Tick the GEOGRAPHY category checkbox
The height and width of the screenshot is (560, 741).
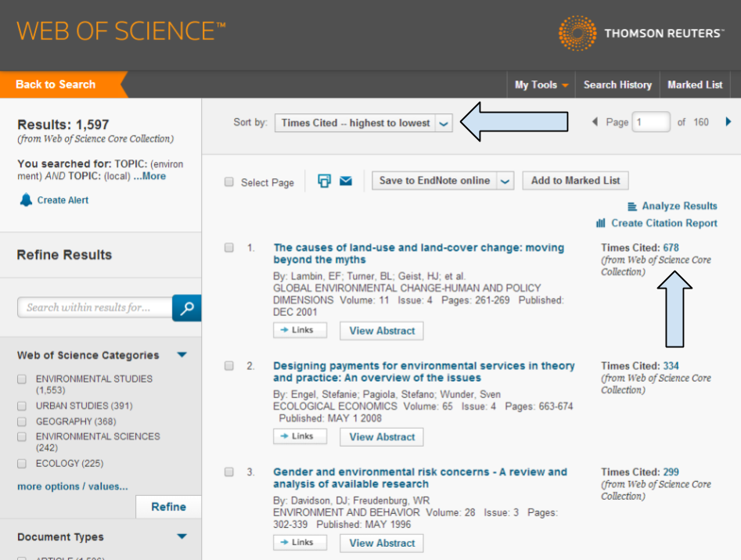pyautogui.click(x=22, y=422)
